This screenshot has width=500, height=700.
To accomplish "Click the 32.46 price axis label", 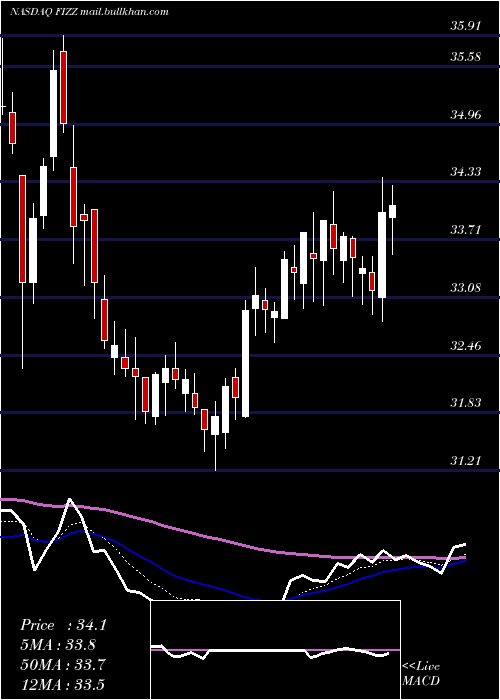I will [466, 346].
